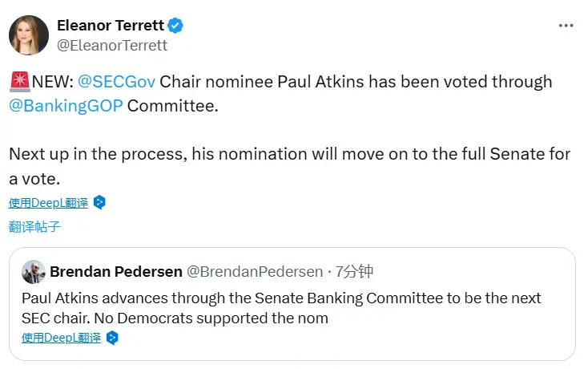The height and width of the screenshot is (369, 588).
Task: Open the @BankingGOP mention
Action: [66, 106]
